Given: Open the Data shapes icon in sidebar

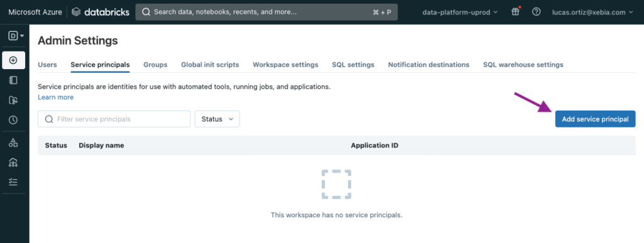Looking at the screenshot, I should (x=13, y=143).
